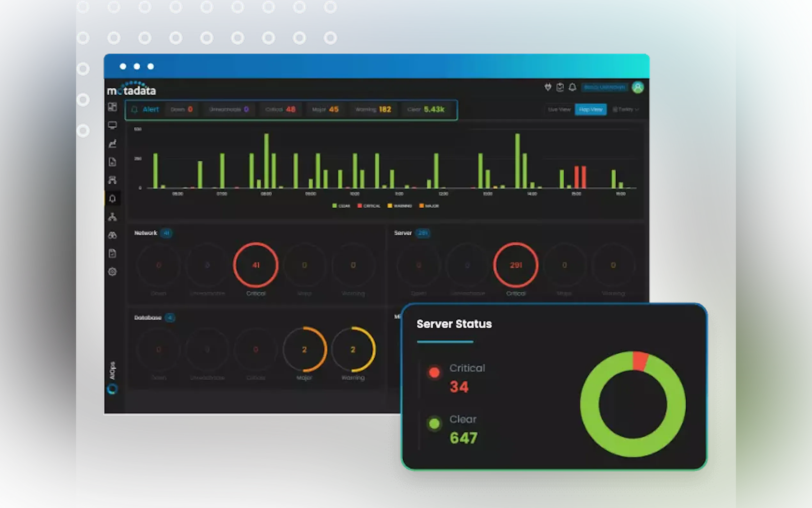Click the red Critical donut segment
Image resolution: width=812 pixels, height=508 pixels.
click(x=640, y=361)
